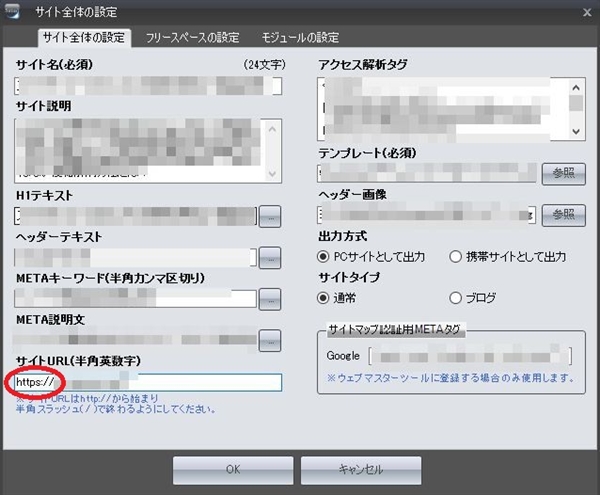This screenshot has height=495, width=600.
Task: Select 携帯サイトとして出力 radio option
Action: tap(455, 256)
